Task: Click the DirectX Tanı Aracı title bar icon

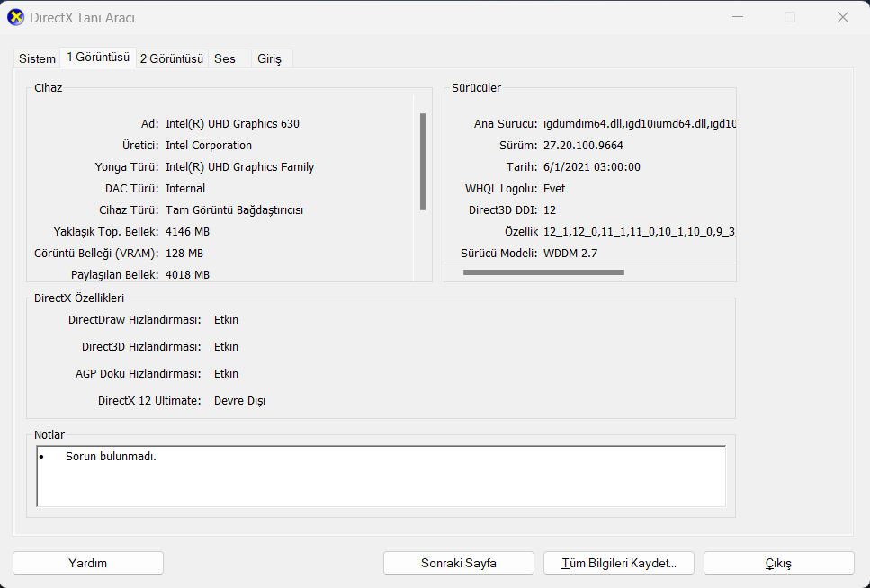Action: click(x=15, y=17)
